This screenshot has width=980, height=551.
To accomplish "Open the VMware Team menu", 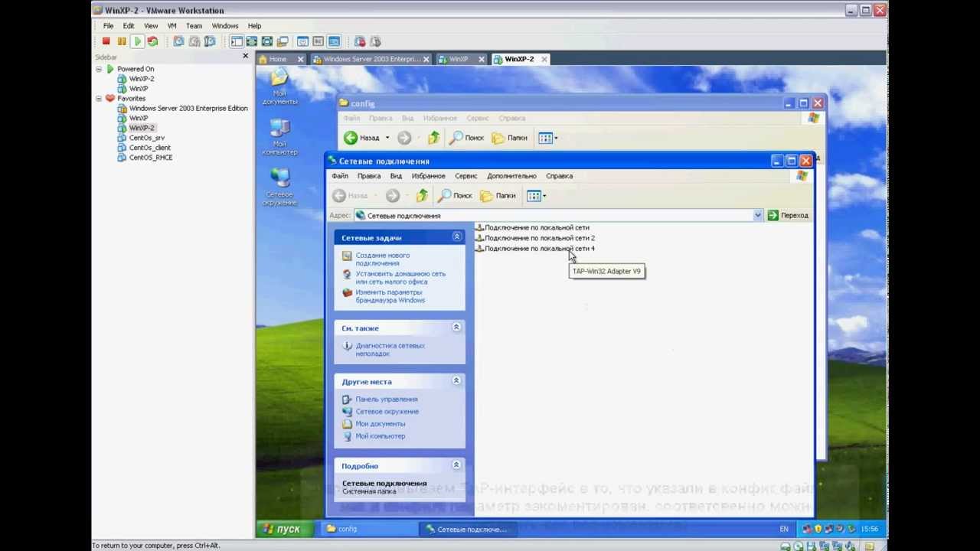I will pyautogui.click(x=194, y=26).
